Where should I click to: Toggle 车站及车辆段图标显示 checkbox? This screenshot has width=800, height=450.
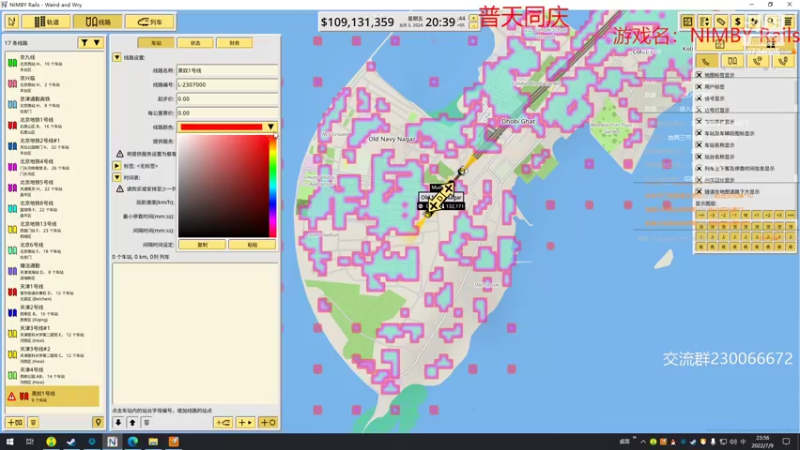click(699, 133)
